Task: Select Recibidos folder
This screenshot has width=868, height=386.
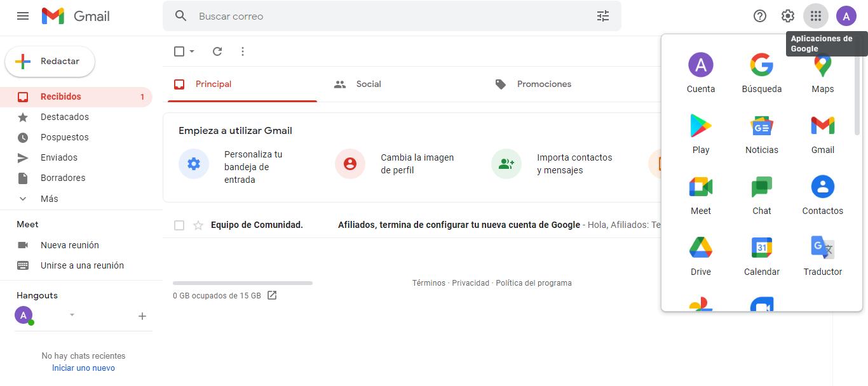Action: pos(76,97)
